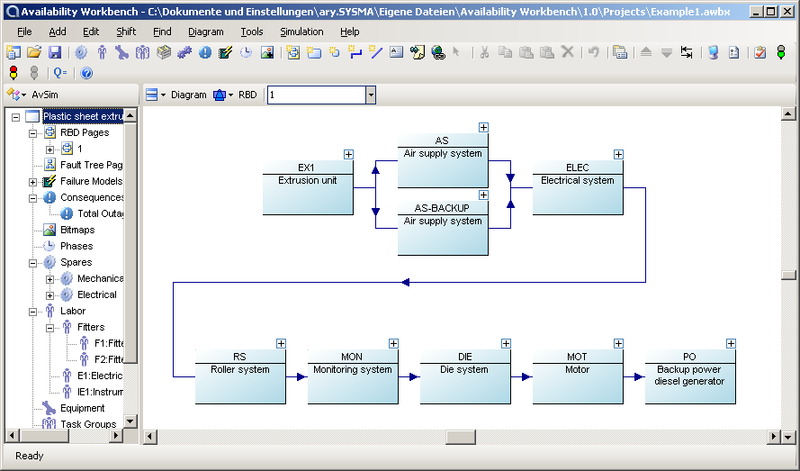
Task: Click the bitmap picture toolbar icon
Action: pyautogui.click(x=267, y=52)
